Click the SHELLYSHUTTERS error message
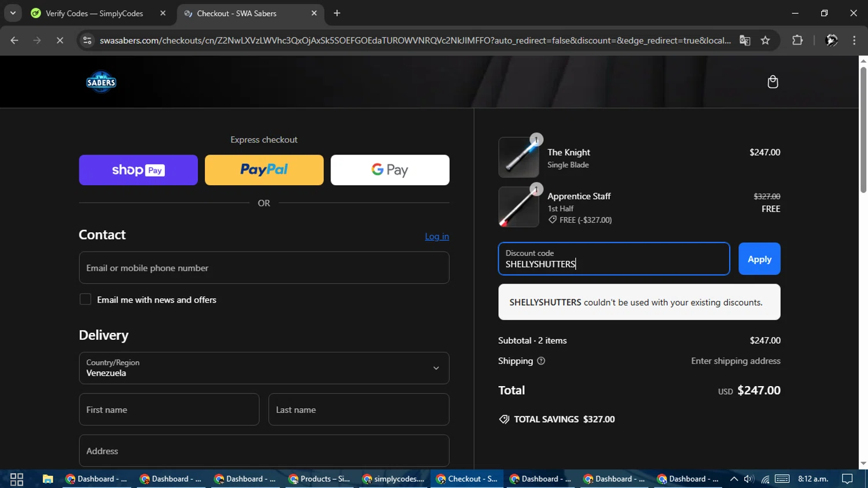Viewport: 868px width, 488px height. (639, 302)
